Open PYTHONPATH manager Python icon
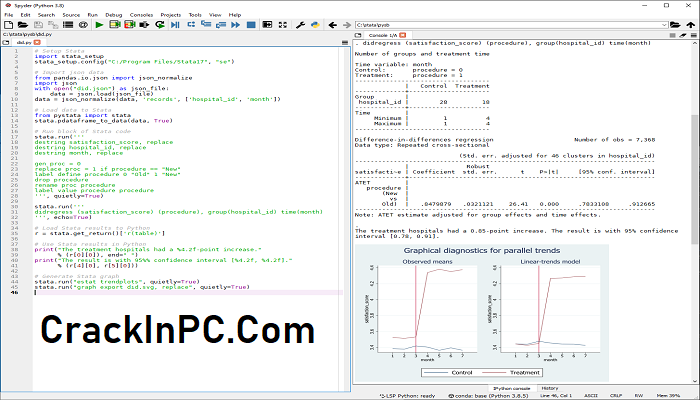This screenshot has height=400, width=700. 315,25
